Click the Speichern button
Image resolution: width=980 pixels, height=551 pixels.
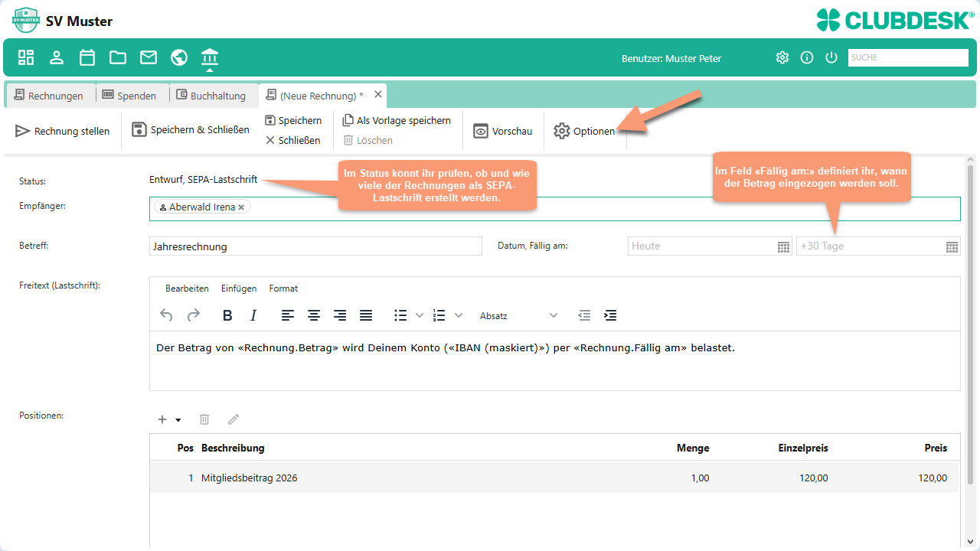(x=293, y=120)
